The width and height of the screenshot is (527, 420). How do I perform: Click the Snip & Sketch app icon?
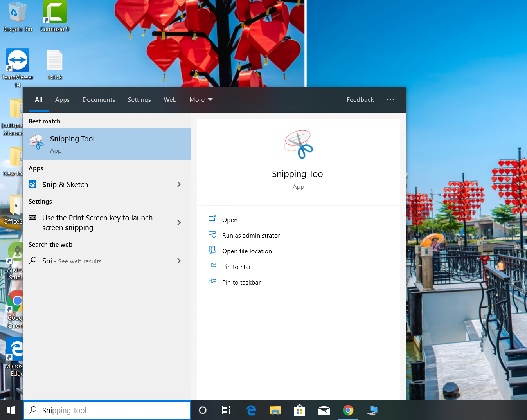pyautogui.click(x=32, y=184)
